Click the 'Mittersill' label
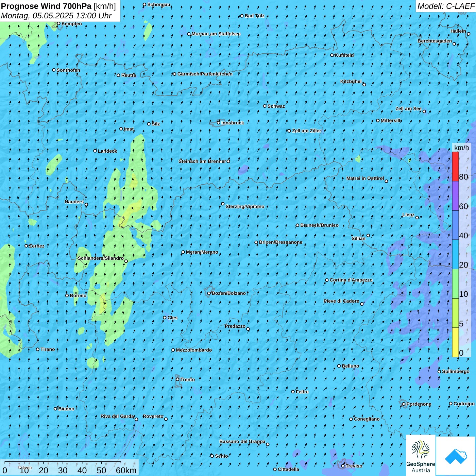 pos(391,120)
